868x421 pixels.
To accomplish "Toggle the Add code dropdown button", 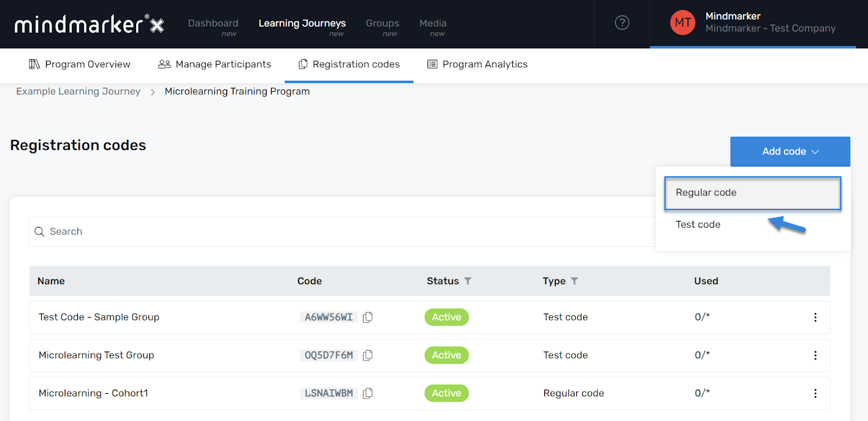I will pos(790,151).
